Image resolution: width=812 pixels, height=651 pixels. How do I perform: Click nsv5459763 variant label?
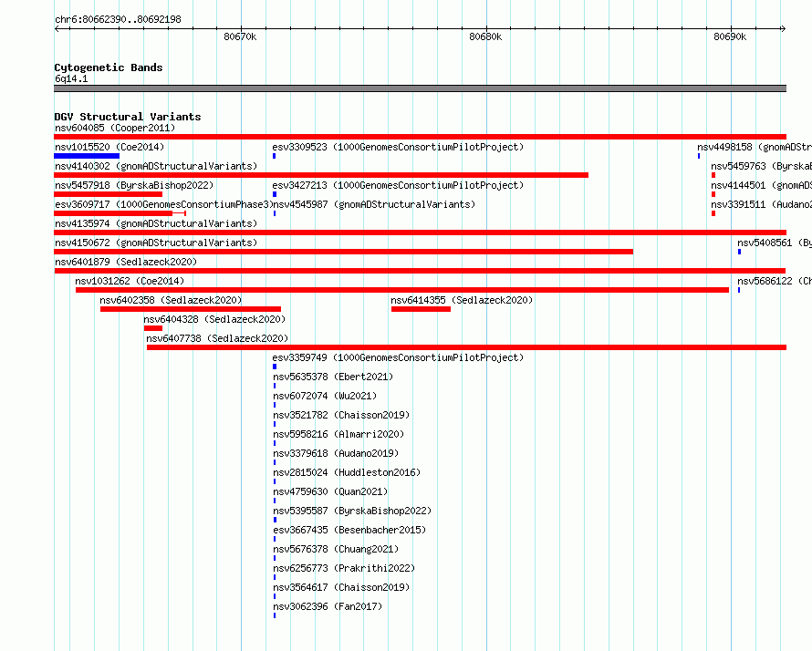761,166
